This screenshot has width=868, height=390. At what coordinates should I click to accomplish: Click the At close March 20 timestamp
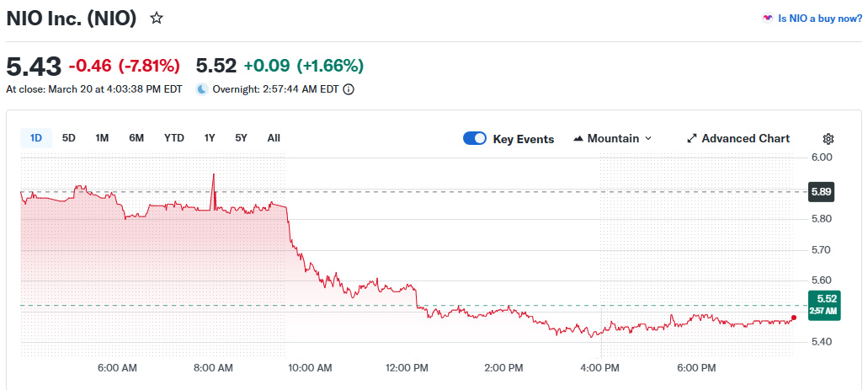coord(94,89)
